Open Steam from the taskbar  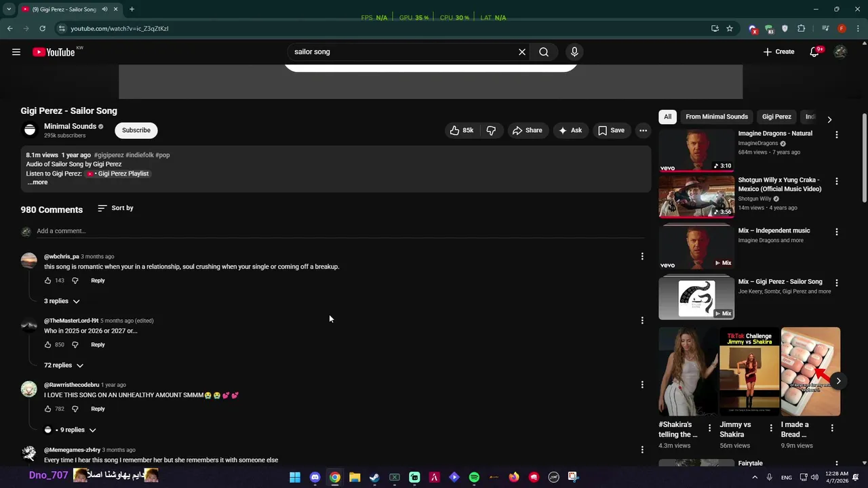coord(374,477)
